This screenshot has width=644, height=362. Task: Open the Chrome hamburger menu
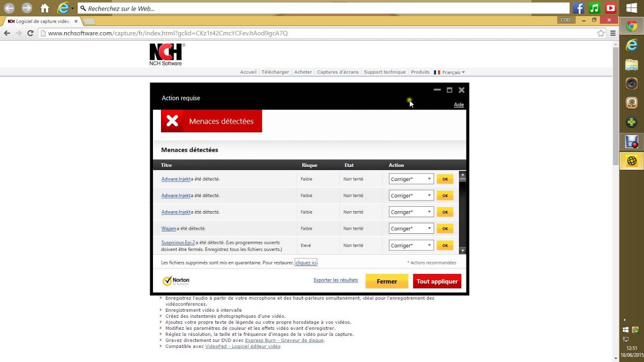(613, 33)
